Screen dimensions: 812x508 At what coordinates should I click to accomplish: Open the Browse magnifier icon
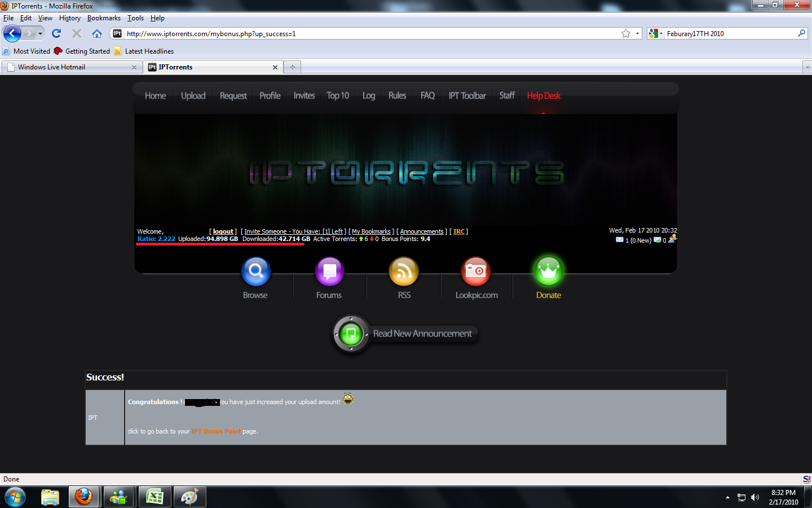tap(256, 271)
